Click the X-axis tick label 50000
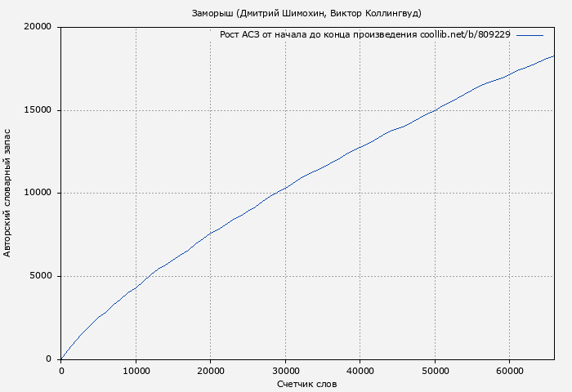Screen dimensions: 572x392 point(435,371)
